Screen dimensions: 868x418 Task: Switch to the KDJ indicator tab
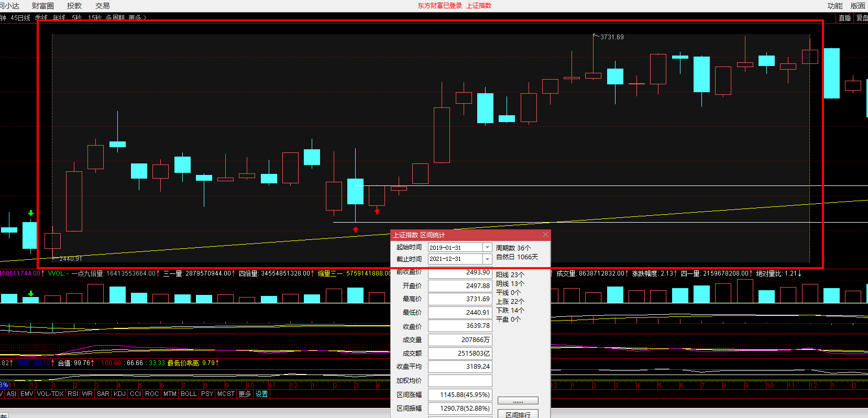point(119,394)
